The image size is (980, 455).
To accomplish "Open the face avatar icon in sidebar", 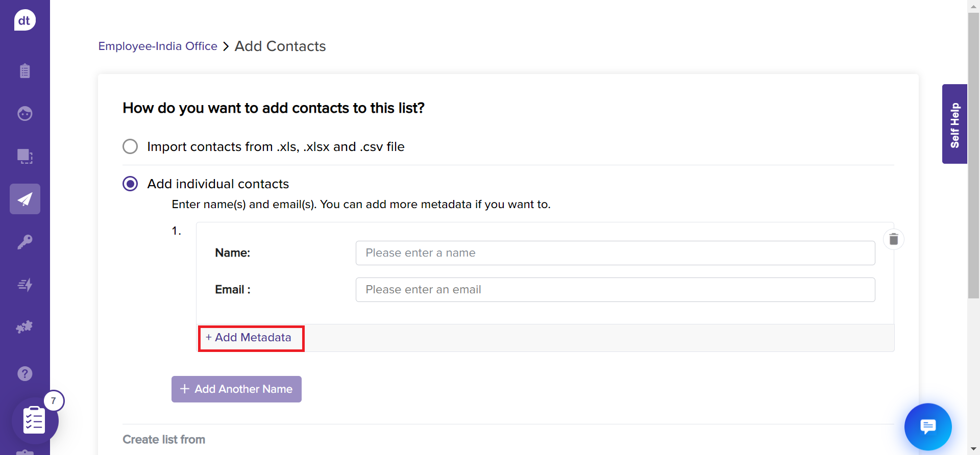I will coord(24,113).
